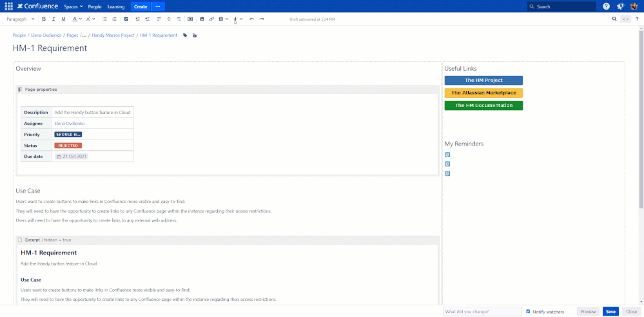Click the 21 Oct 2021 date
The height and width of the screenshot is (317, 644).
pos(72,157)
